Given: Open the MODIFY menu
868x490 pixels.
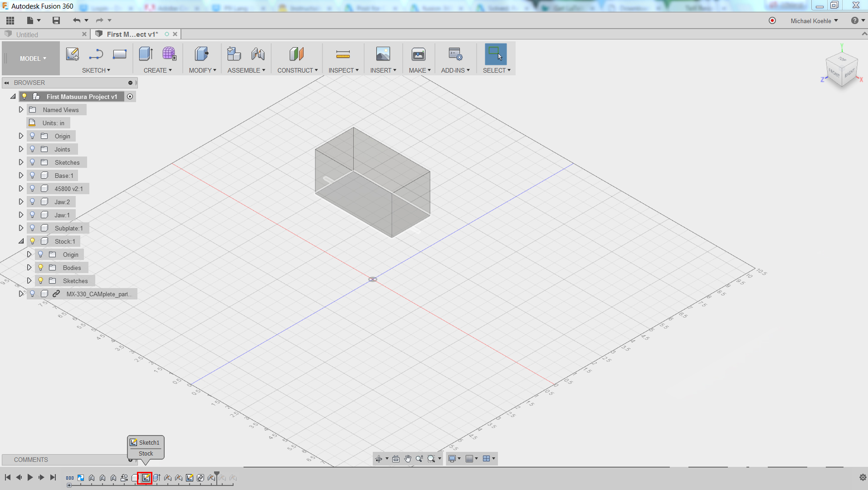Looking at the screenshot, I should (203, 70).
